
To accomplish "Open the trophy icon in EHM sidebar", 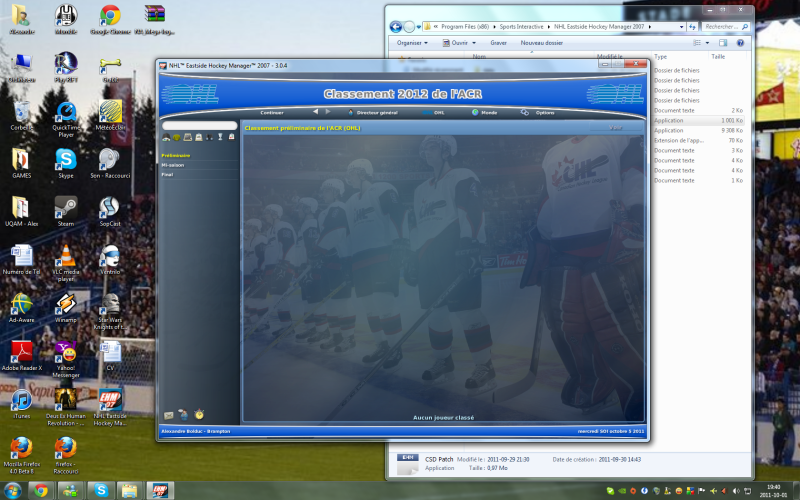I will tap(220, 137).
